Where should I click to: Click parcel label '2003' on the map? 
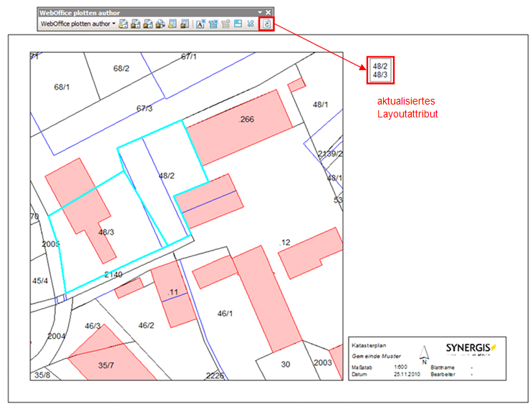click(x=323, y=362)
